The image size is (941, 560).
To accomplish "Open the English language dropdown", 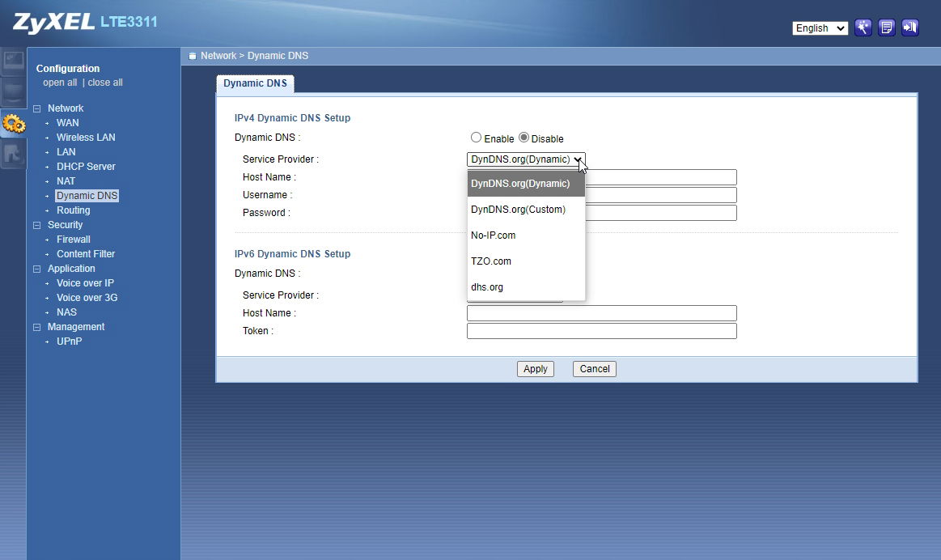I will click(x=820, y=28).
